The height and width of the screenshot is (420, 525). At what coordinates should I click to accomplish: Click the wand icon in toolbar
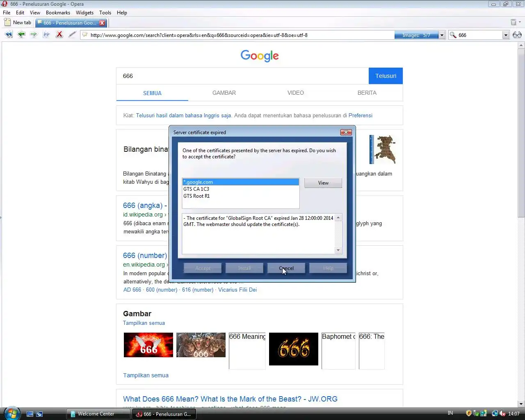tap(72, 35)
